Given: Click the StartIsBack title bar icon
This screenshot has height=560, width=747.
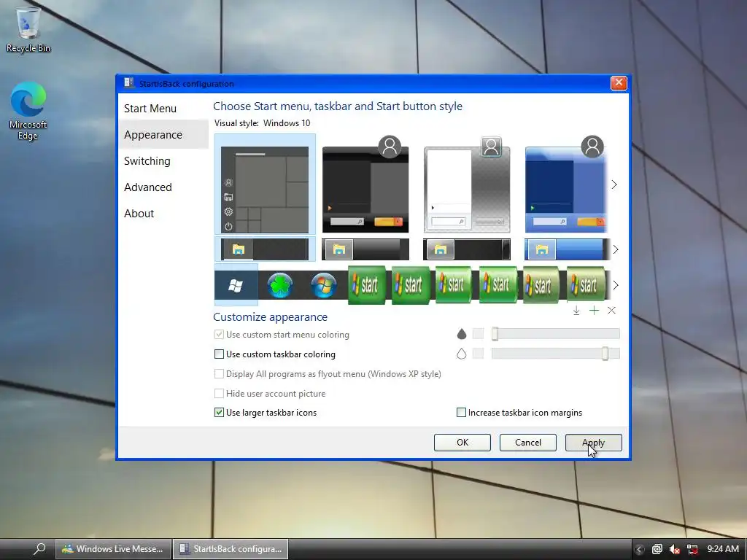Looking at the screenshot, I should pyautogui.click(x=128, y=83).
